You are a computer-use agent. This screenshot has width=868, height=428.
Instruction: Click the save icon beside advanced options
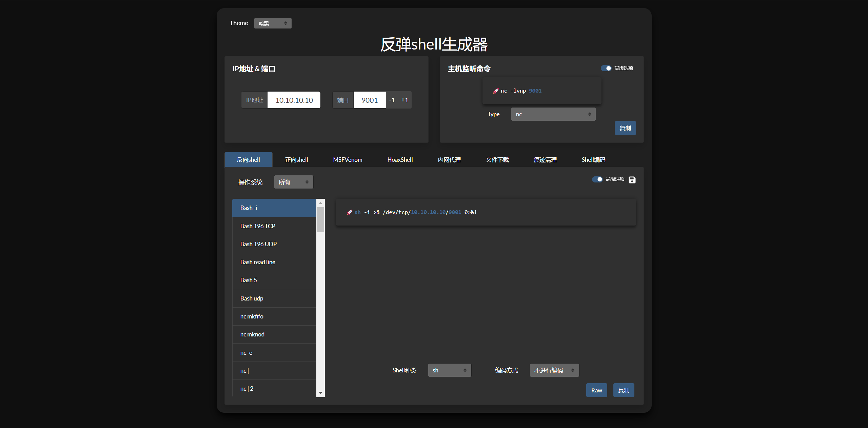click(x=632, y=180)
